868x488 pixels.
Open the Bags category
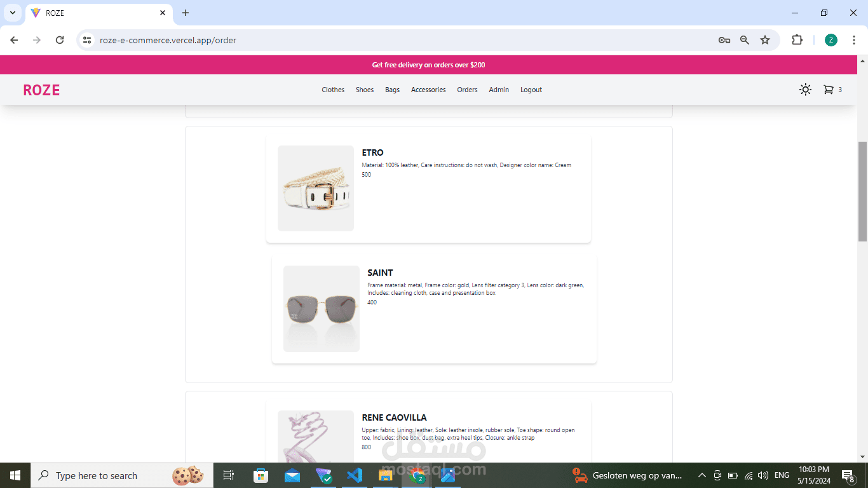[x=392, y=90]
